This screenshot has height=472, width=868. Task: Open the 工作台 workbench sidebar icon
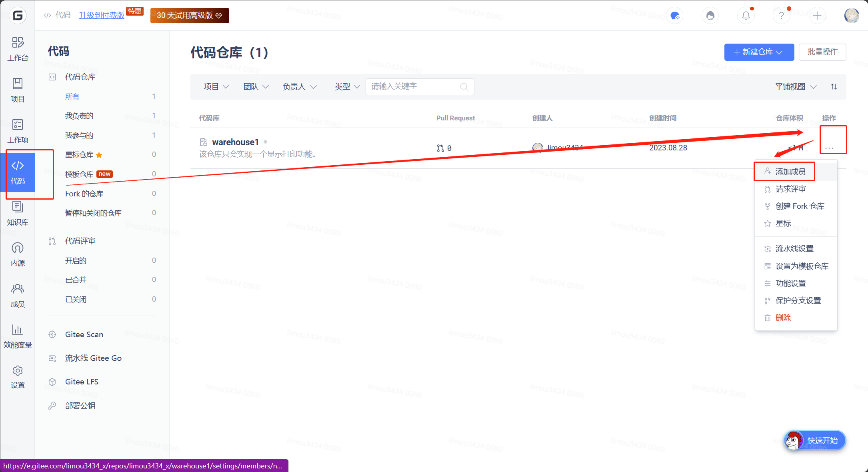pyautogui.click(x=18, y=49)
